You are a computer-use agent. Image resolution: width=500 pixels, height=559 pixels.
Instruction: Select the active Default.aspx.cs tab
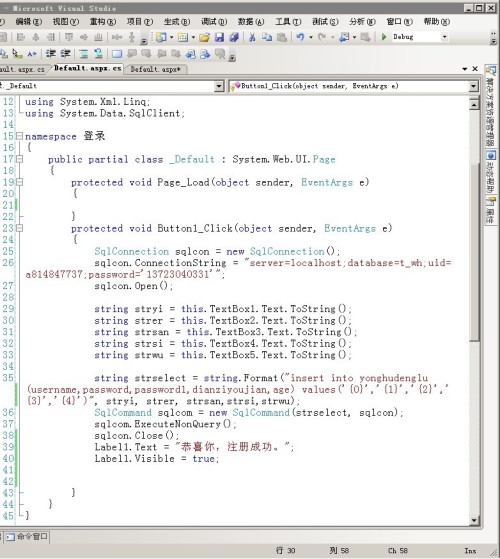(87, 68)
